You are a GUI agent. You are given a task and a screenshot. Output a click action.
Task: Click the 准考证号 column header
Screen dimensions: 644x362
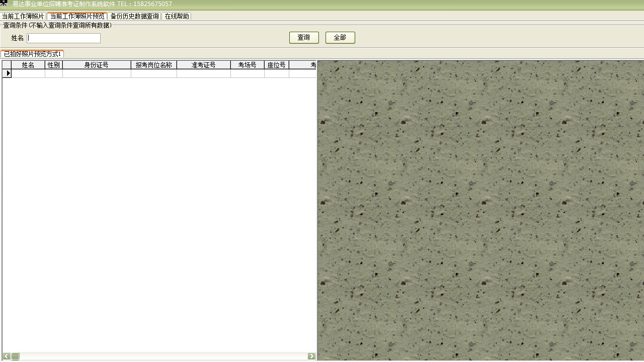click(x=203, y=65)
